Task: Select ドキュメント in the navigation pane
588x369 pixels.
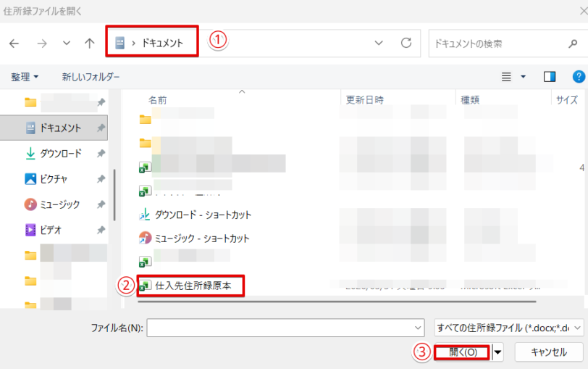Action: [54, 128]
